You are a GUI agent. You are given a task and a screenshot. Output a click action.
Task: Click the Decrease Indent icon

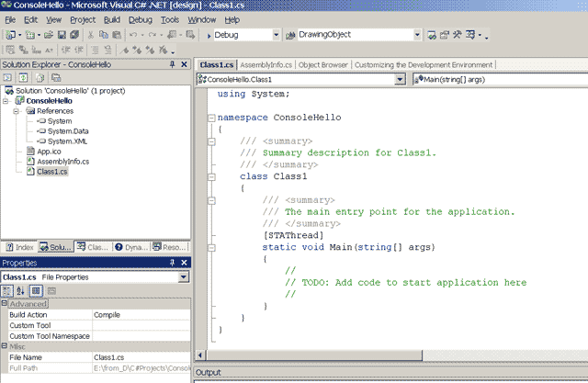coord(66,50)
